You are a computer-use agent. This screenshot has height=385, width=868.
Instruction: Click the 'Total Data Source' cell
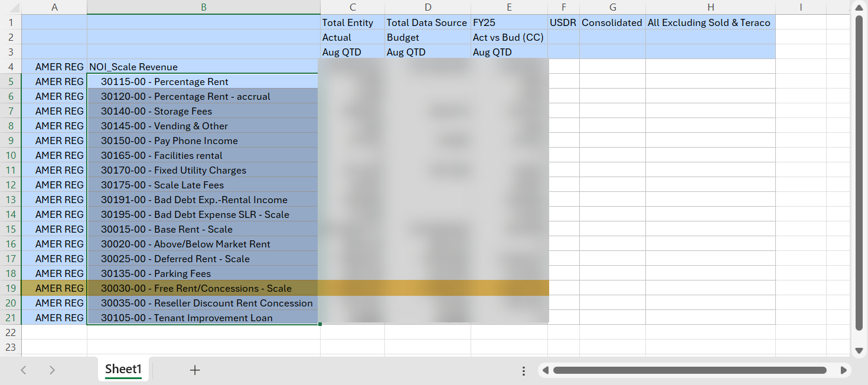(428, 22)
